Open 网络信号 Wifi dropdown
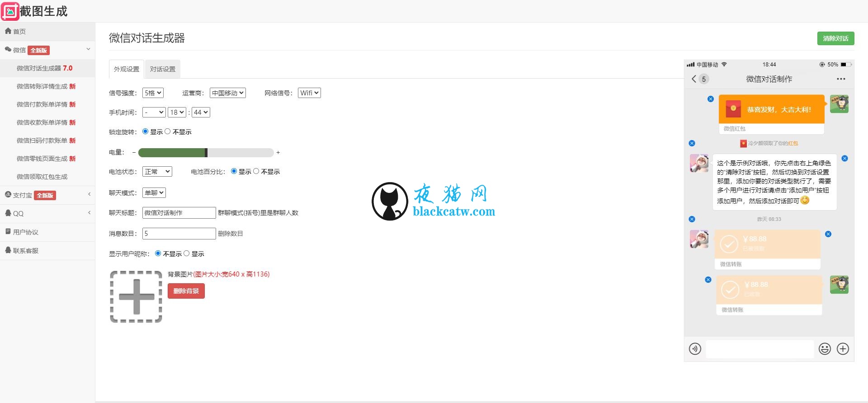 [309, 93]
